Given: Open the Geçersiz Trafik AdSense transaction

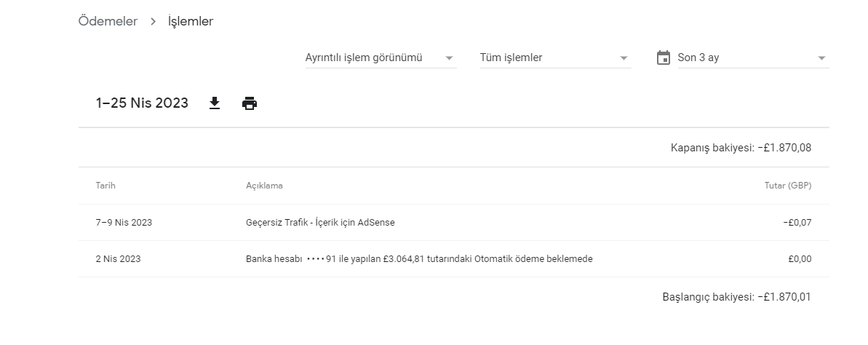Looking at the screenshot, I should [453, 223].
